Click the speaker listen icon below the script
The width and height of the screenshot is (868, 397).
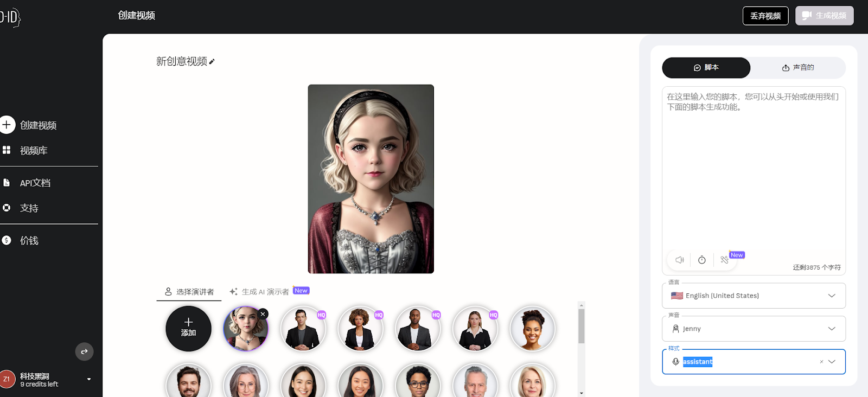click(x=679, y=260)
